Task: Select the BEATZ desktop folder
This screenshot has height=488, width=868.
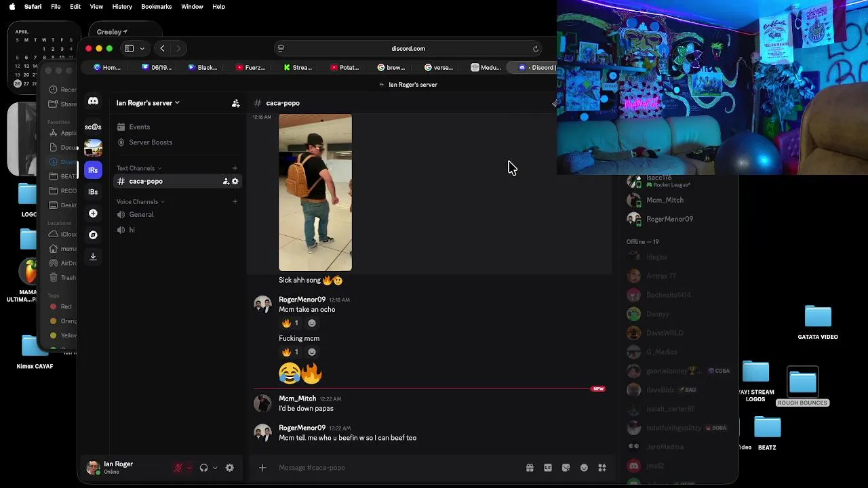Action: coord(767,434)
